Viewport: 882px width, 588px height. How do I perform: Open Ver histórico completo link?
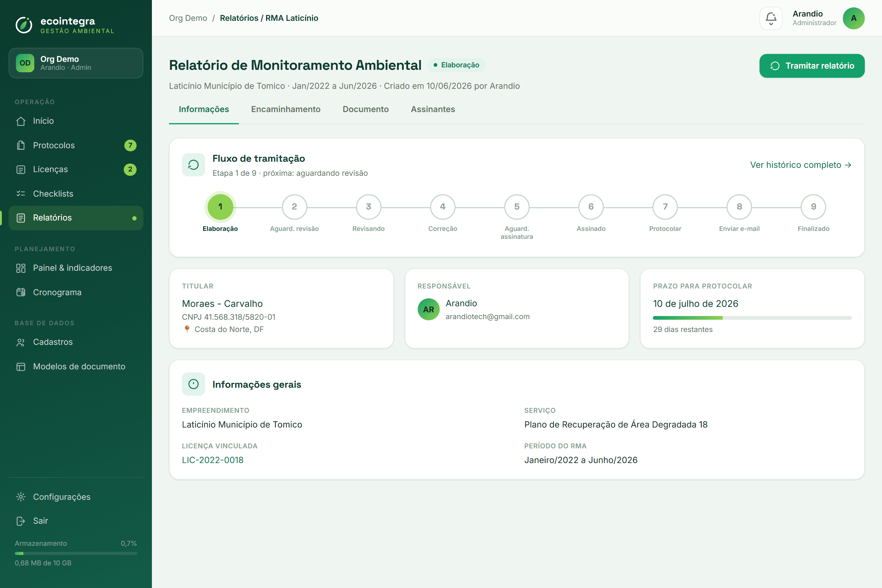[x=801, y=165]
